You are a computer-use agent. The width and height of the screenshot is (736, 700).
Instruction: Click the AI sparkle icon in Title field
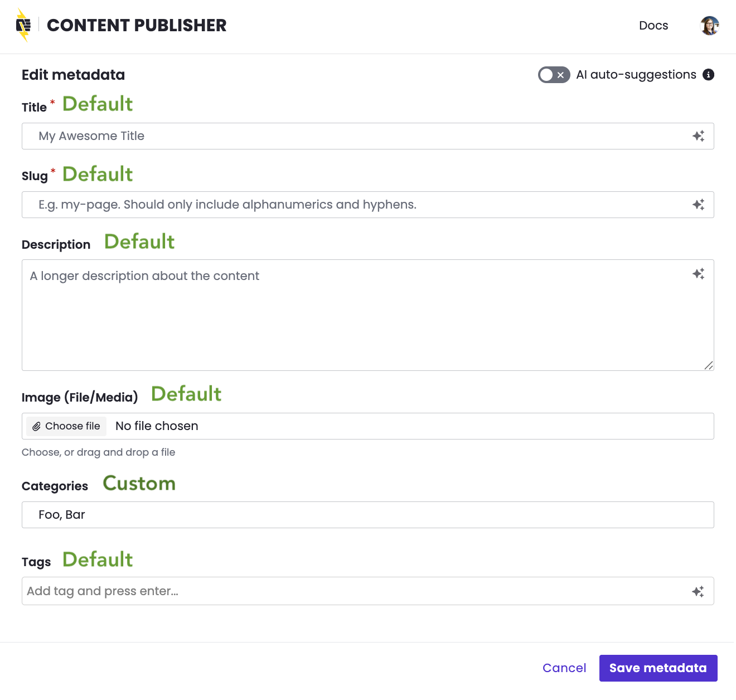[x=698, y=136]
